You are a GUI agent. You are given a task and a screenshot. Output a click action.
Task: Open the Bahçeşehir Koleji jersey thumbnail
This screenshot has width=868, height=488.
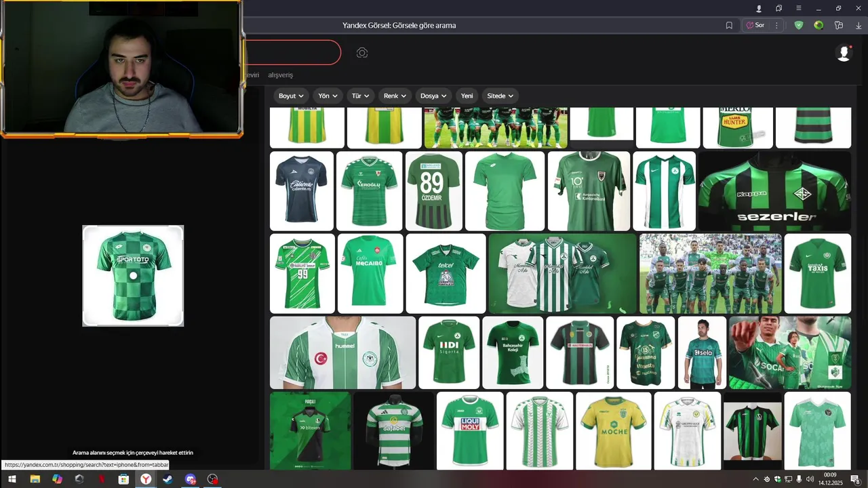click(x=513, y=352)
